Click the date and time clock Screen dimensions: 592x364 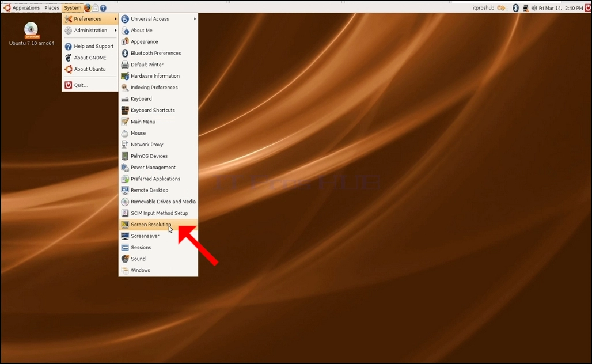(x=561, y=8)
